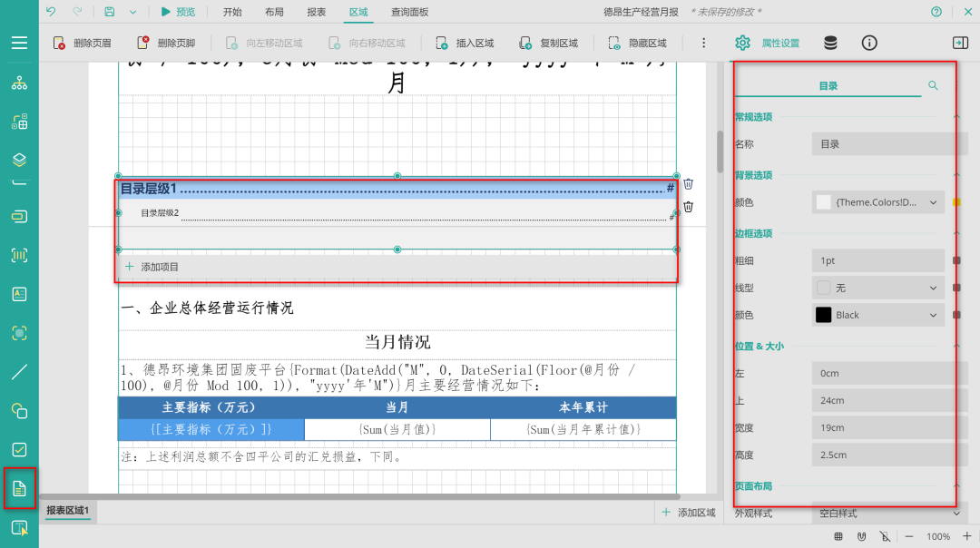
Task: Expand the border color Black dropdown
Action: pos(877,315)
